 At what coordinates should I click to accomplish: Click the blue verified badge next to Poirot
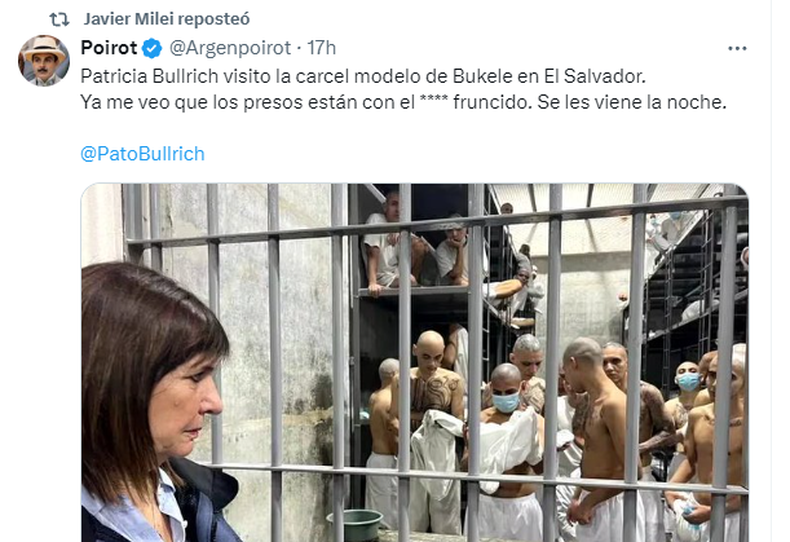[152, 48]
